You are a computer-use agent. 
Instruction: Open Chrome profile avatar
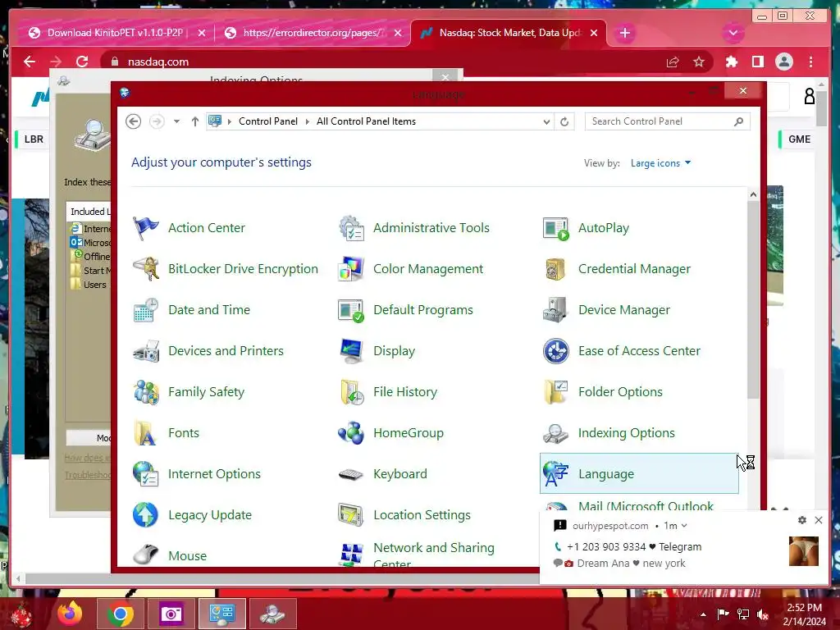[783, 62]
